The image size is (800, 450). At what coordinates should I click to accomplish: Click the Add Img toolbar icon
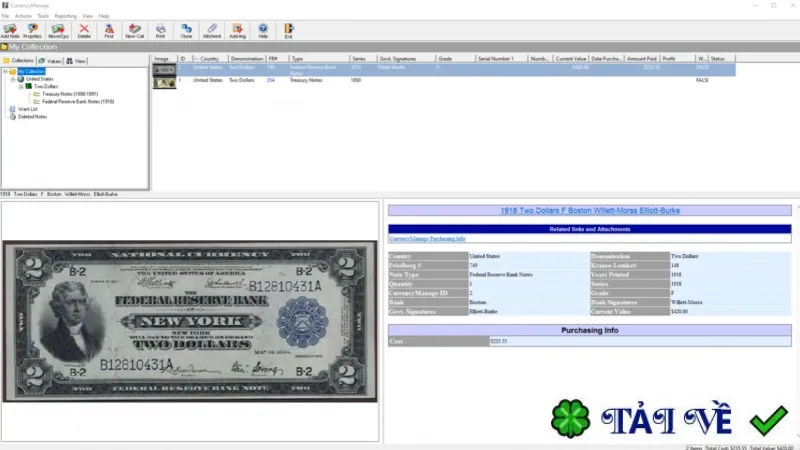(x=237, y=31)
